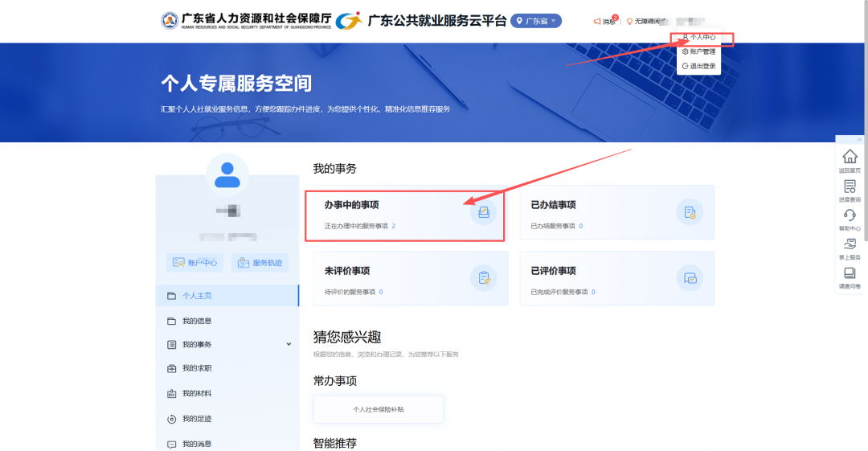Click the 我的求职 briefcase icon
The width and height of the screenshot is (868, 451).
point(172,368)
